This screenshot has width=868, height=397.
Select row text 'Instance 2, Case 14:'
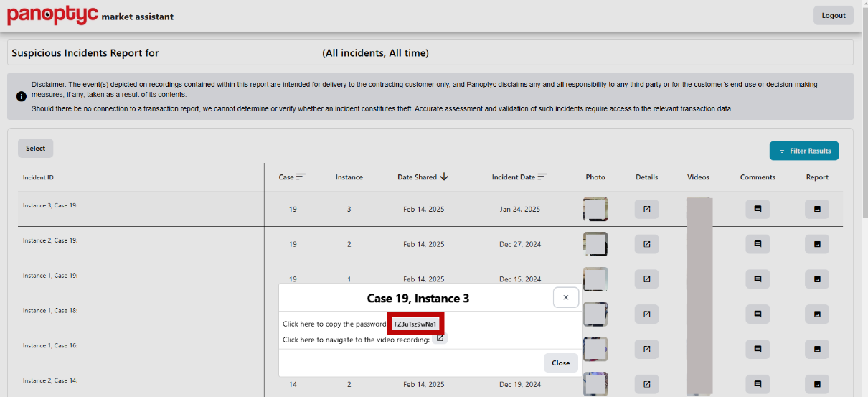50,380
